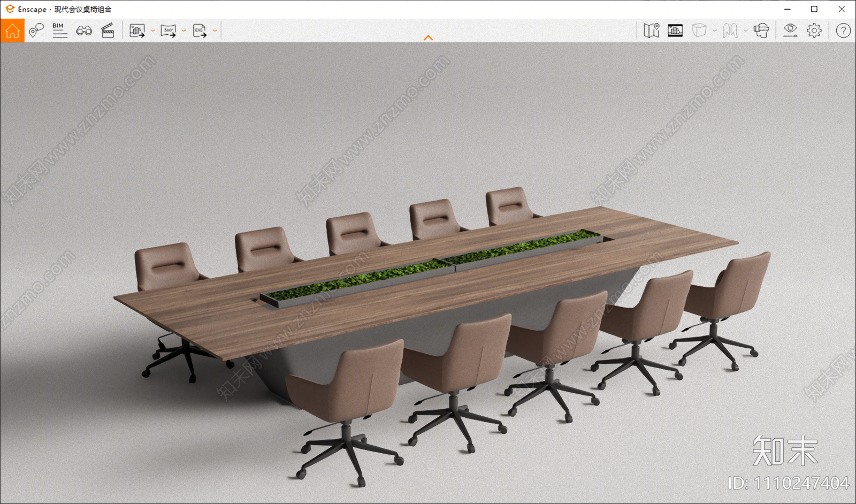Open the site context map icon
856x504 pixels.
click(x=651, y=30)
